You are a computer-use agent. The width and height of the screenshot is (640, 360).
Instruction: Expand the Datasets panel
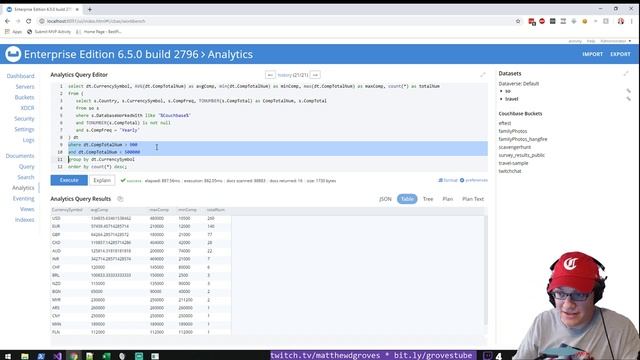pyautogui.click(x=626, y=73)
